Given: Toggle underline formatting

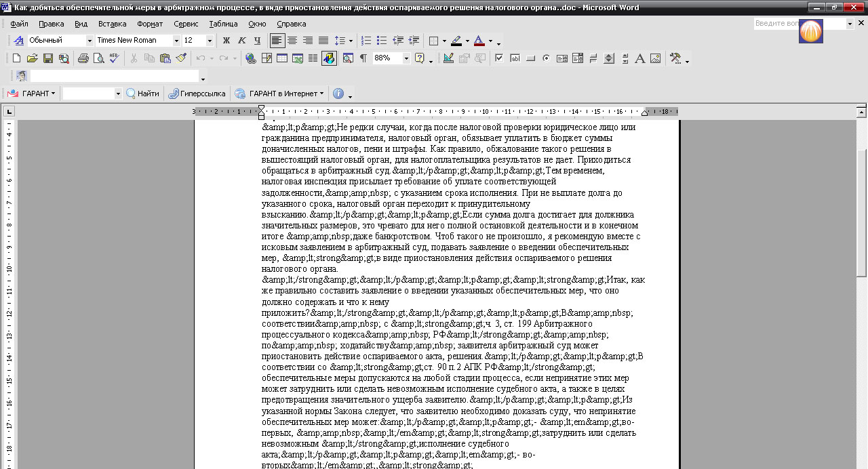Looking at the screenshot, I should point(256,41).
